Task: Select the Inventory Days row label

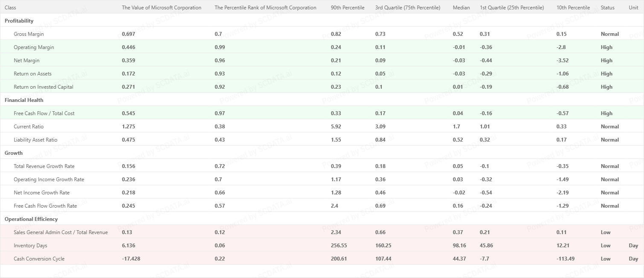Action: 30,246
